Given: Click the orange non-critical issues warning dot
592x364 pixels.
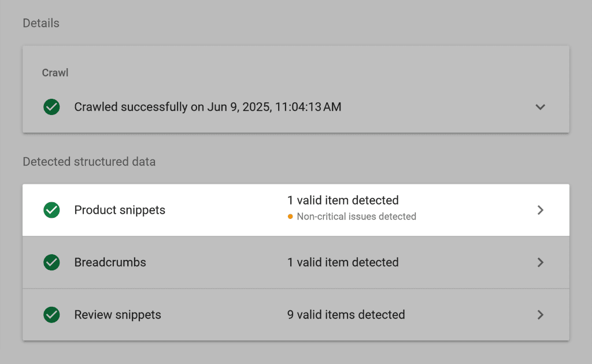Looking at the screenshot, I should (x=290, y=217).
